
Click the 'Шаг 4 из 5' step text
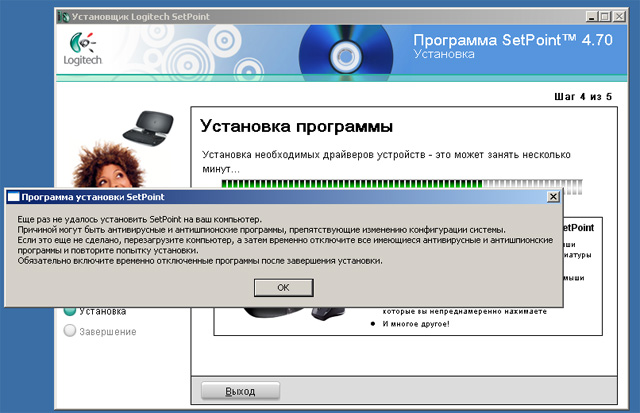[x=583, y=97]
